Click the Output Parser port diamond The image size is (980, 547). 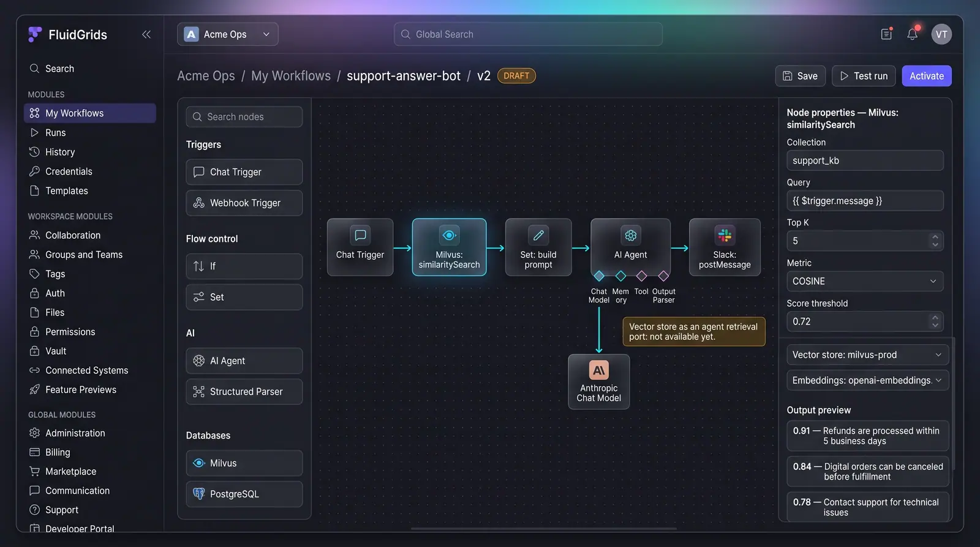coord(663,276)
